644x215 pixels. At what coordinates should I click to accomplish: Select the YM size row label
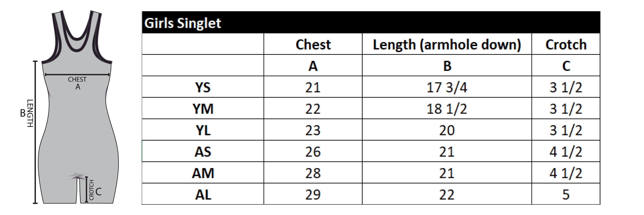(203, 109)
